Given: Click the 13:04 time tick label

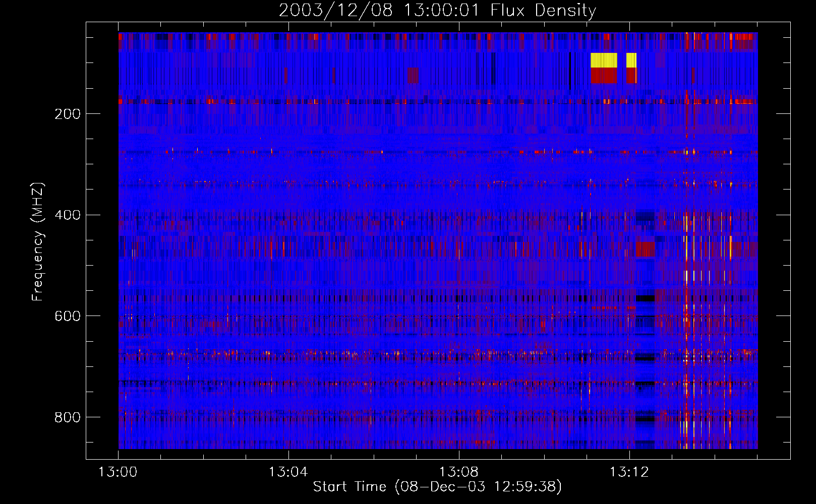Looking at the screenshot, I should click(288, 472).
